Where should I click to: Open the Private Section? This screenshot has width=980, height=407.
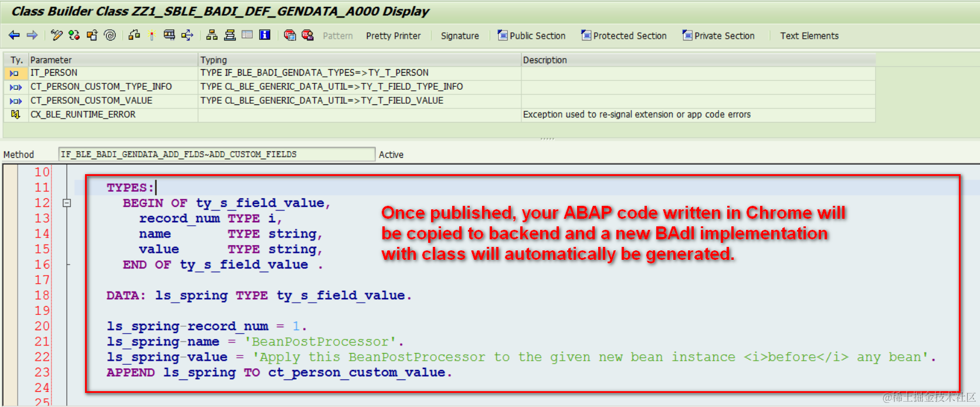[x=718, y=36]
